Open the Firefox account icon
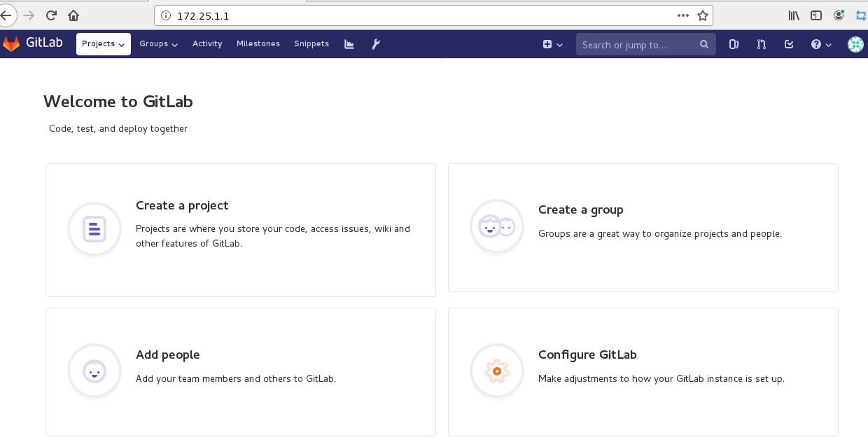868x440 pixels. [x=839, y=15]
